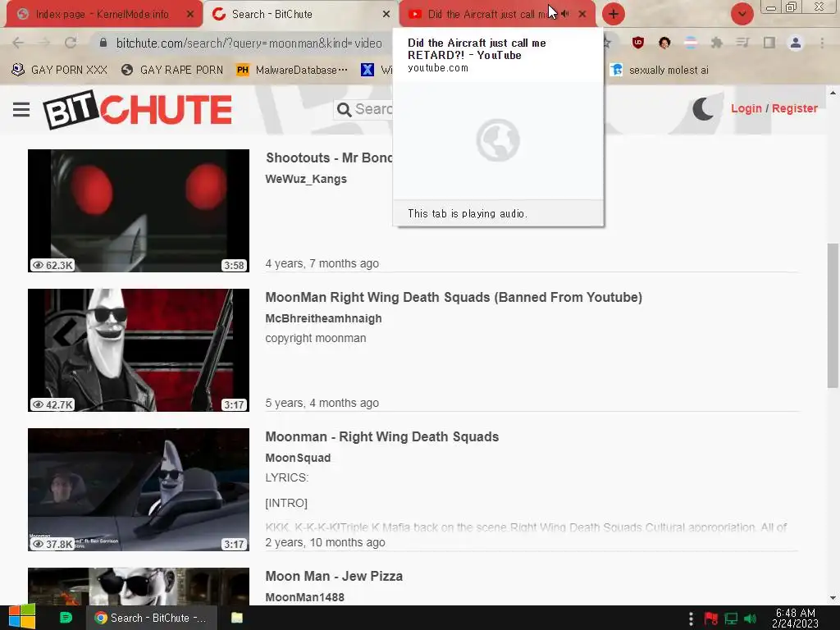Close the YouTube tab
The image size is (840, 630).
(582, 15)
